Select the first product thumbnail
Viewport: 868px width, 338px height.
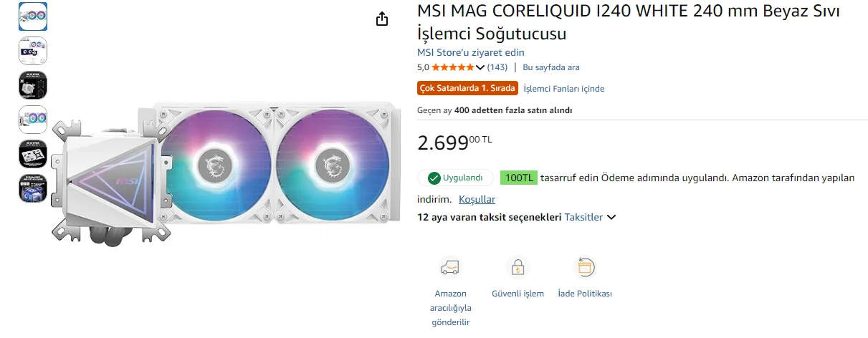(x=32, y=16)
